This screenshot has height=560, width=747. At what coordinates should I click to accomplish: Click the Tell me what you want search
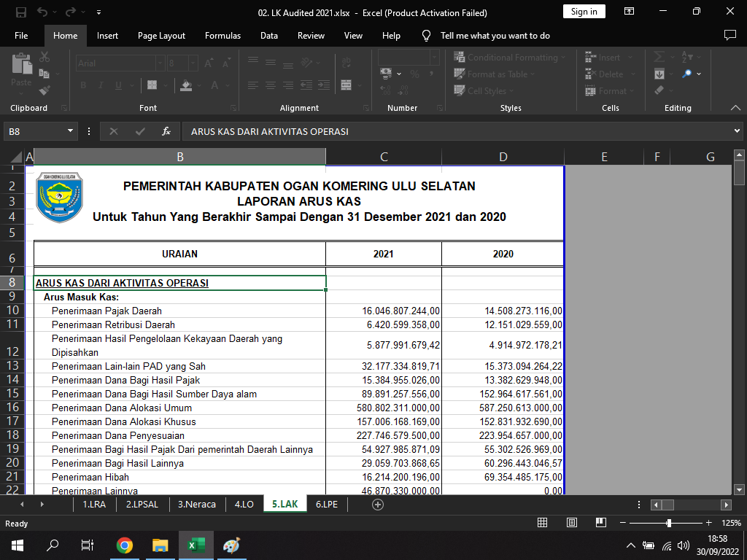pos(495,36)
